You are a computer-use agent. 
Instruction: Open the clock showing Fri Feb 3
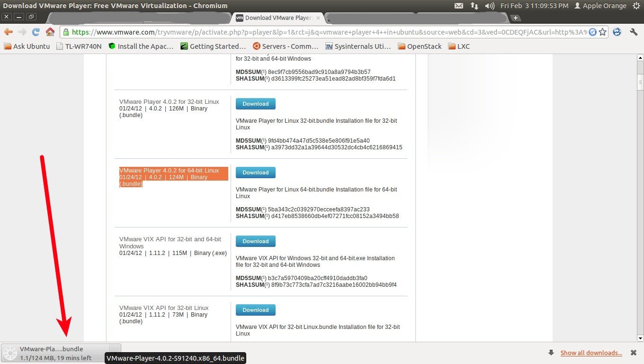pos(534,6)
